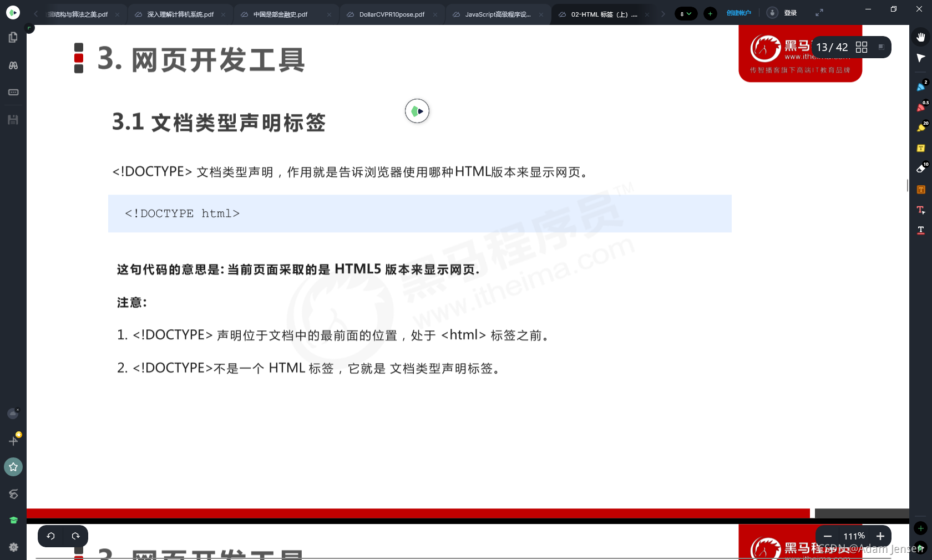Select the active 02-HTML 标签（上） tab
Screen dimensions: 932x560
tap(604, 14)
